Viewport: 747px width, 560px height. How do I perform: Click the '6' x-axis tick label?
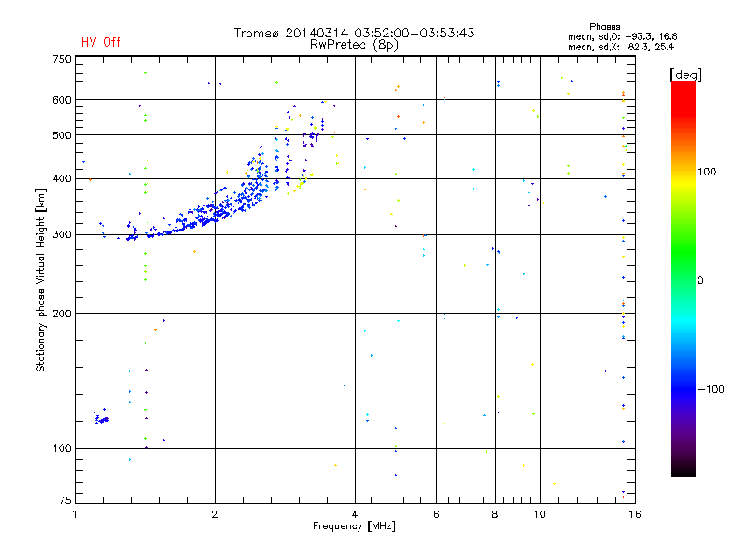click(436, 514)
